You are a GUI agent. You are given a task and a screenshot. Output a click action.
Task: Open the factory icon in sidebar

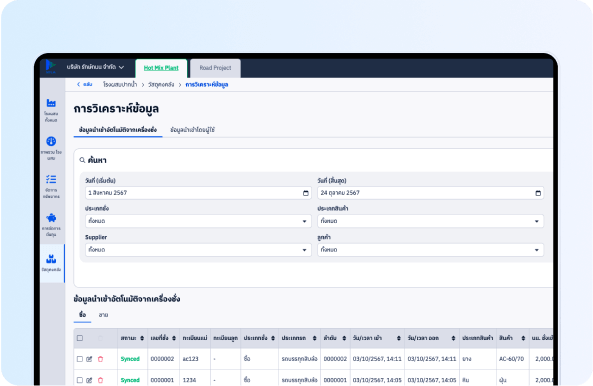tap(51, 103)
